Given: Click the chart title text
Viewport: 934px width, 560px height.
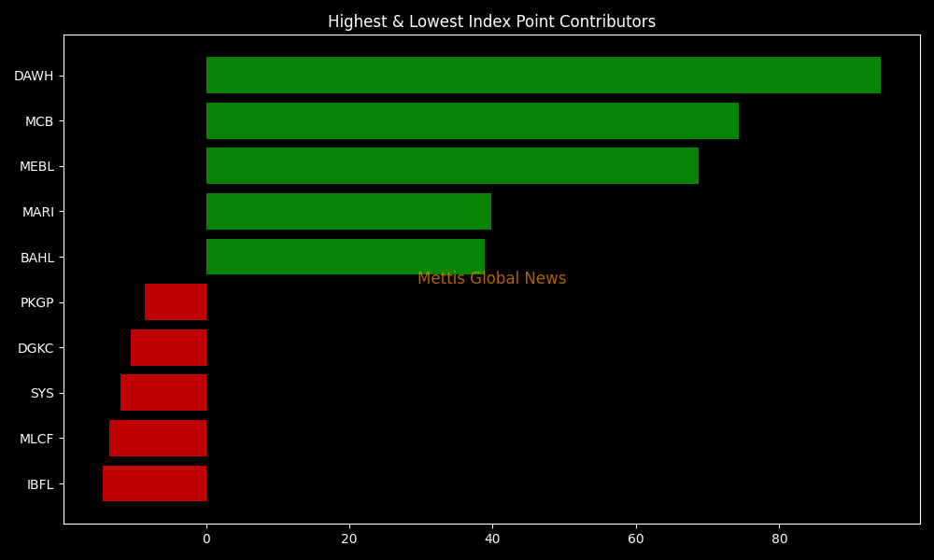Looking at the screenshot, I should (x=491, y=22).
